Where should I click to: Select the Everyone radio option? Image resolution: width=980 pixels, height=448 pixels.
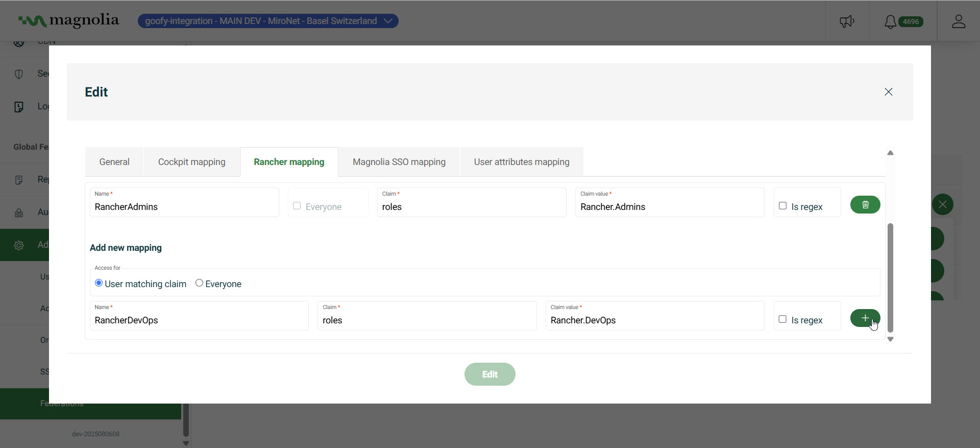199,283
